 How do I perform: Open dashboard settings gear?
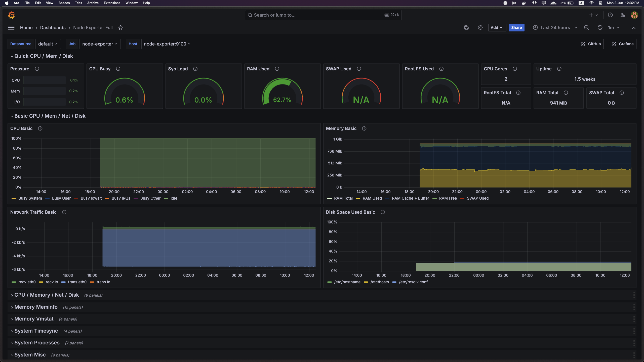pyautogui.click(x=480, y=28)
